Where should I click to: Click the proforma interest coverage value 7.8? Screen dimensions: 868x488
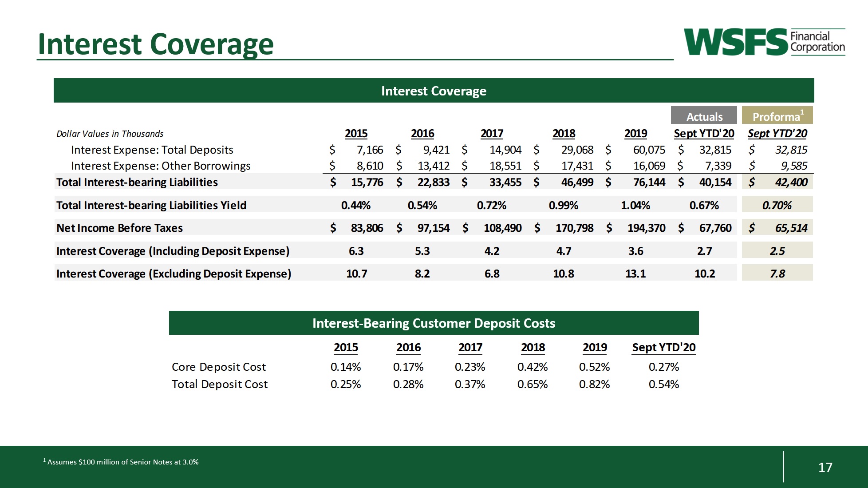[777, 274]
